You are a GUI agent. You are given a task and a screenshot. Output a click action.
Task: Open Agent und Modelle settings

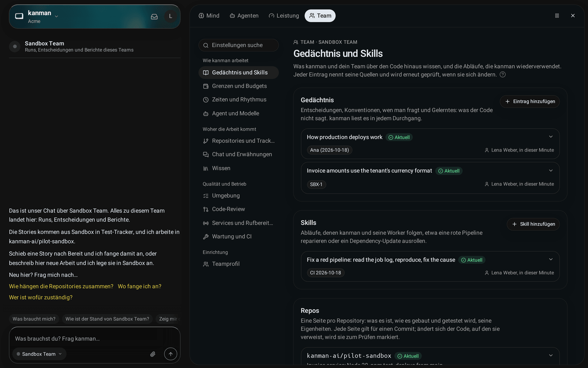point(238,113)
